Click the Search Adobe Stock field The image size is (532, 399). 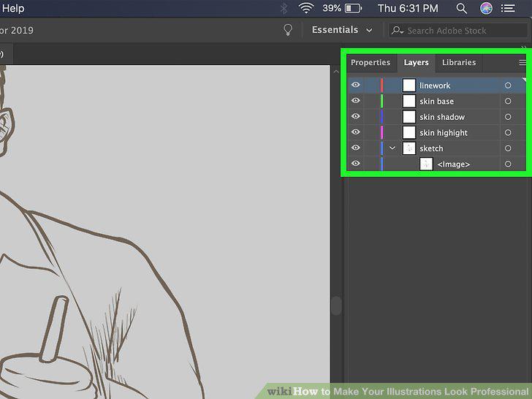tap(458, 31)
